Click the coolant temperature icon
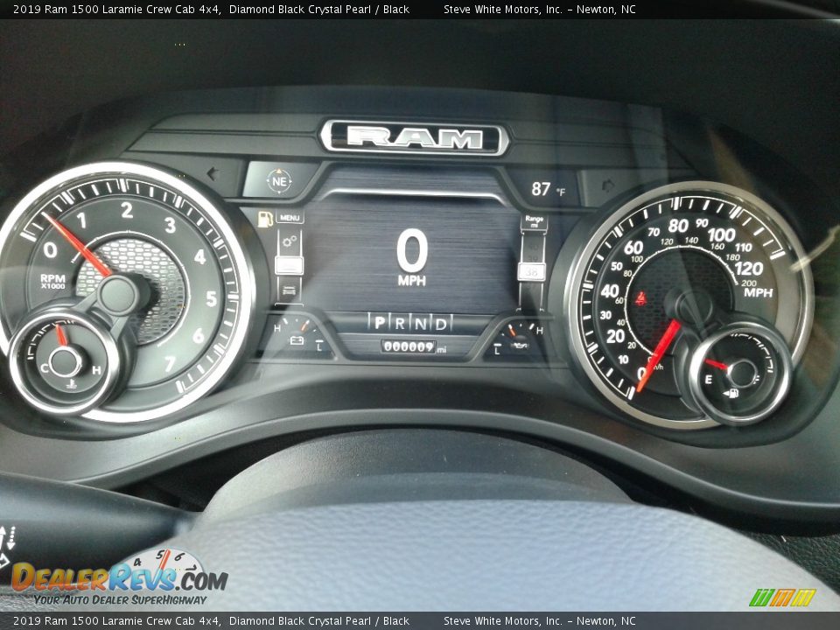This screenshot has width=840, height=630. tap(70, 382)
